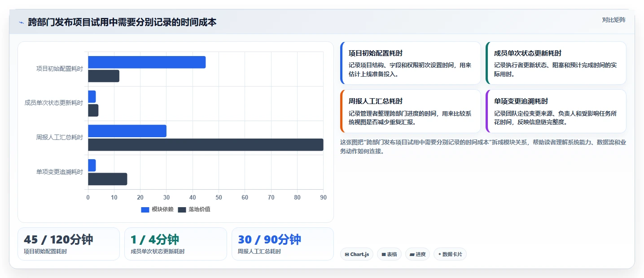Click the blue bar for 成员单次状态更新耗时
Screen dimensions: 644x278
pos(92,96)
